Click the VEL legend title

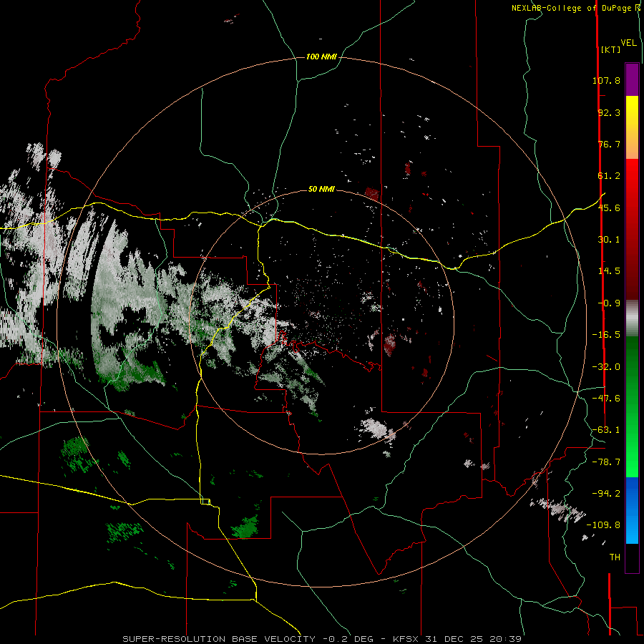[x=629, y=43]
